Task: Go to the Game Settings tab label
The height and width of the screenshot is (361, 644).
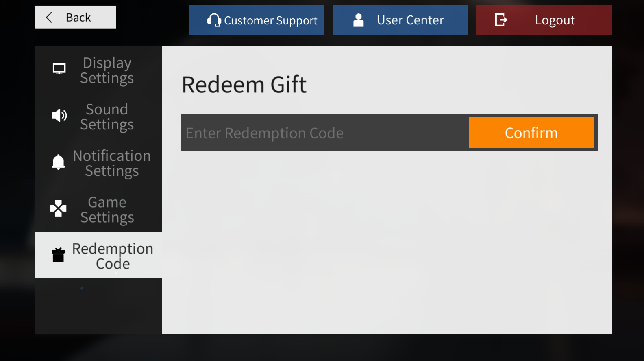Action: 107,210
